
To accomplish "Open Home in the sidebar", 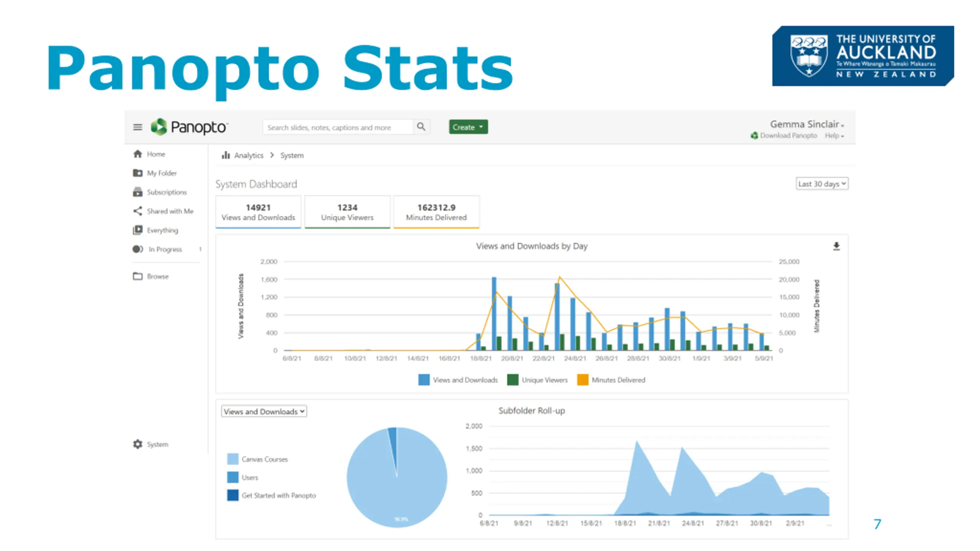I will pos(156,154).
